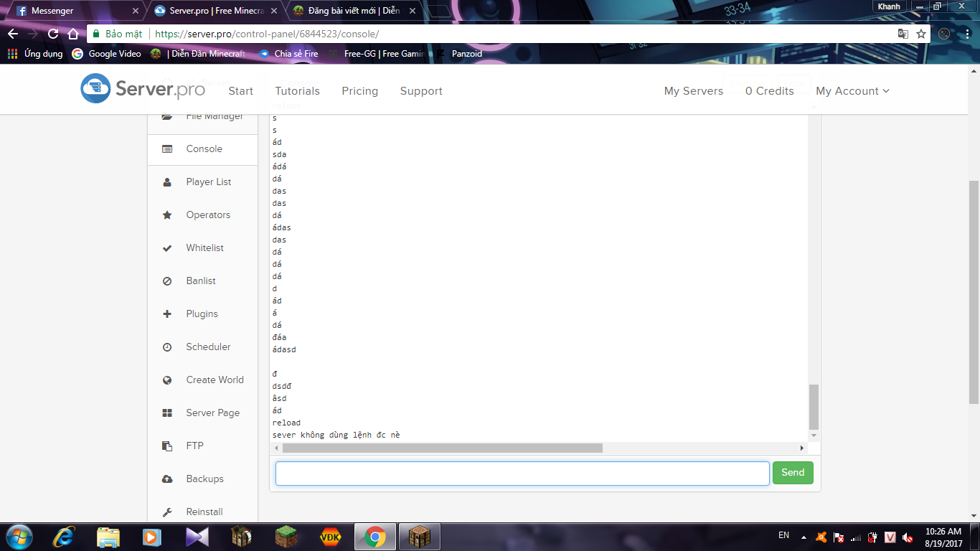The height and width of the screenshot is (551, 980).
Task: Click the Server.pro logo
Action: tap(143, 89)
